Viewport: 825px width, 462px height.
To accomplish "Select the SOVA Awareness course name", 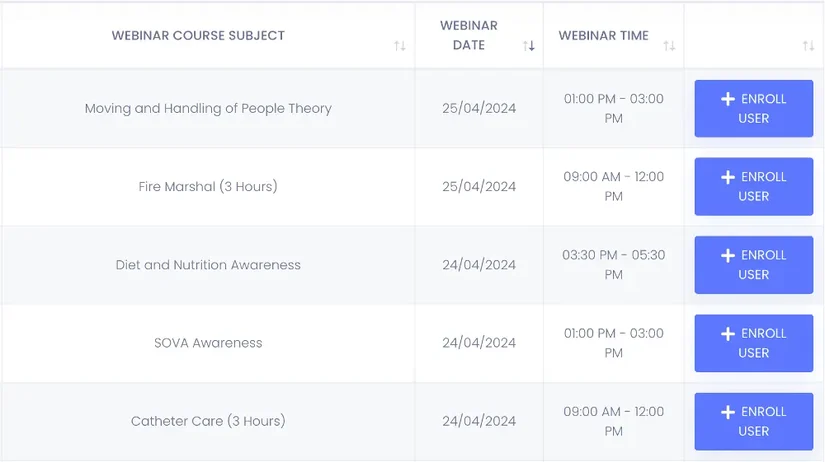I will tap(208, 343).
